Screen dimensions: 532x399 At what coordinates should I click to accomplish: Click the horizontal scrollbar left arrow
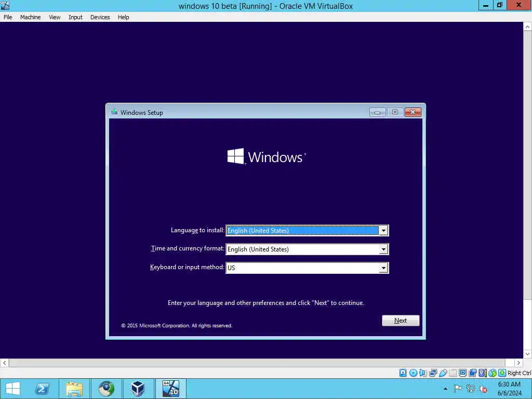4,363
